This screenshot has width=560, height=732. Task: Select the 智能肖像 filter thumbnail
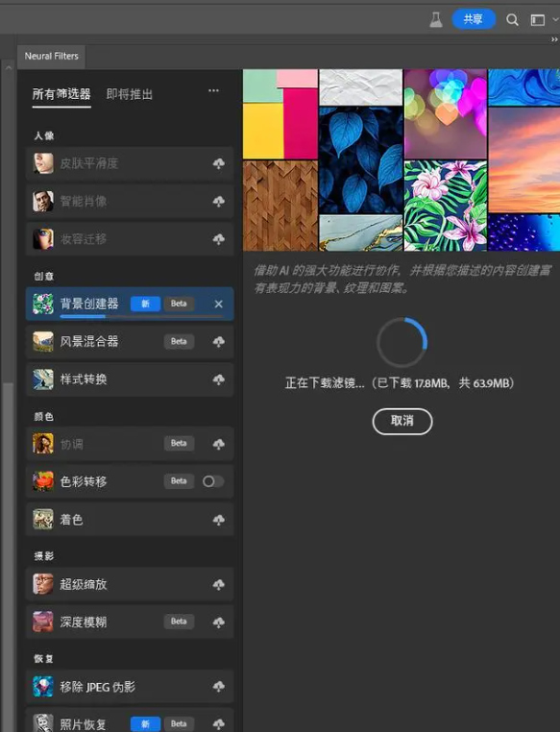pos(43,202)
